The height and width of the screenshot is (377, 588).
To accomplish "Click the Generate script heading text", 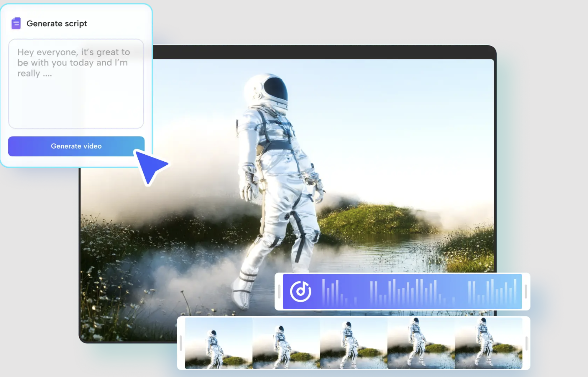I will pos(57,24).
